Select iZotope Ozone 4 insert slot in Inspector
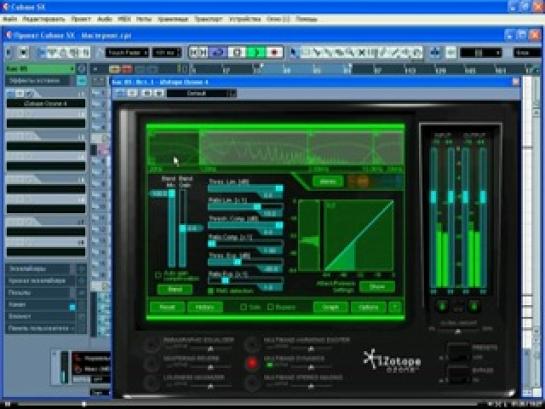Viewport: 545px width, 409px height. coord(46,103)
